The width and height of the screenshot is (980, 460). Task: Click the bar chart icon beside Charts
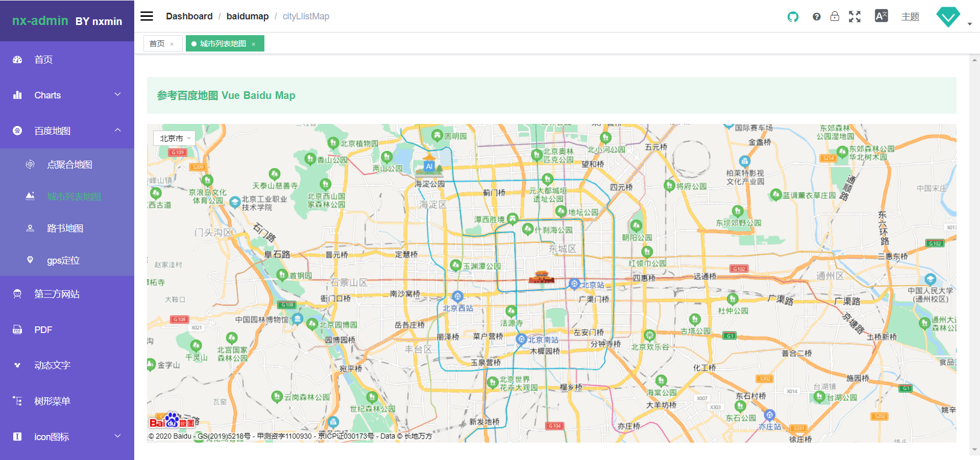17,95
